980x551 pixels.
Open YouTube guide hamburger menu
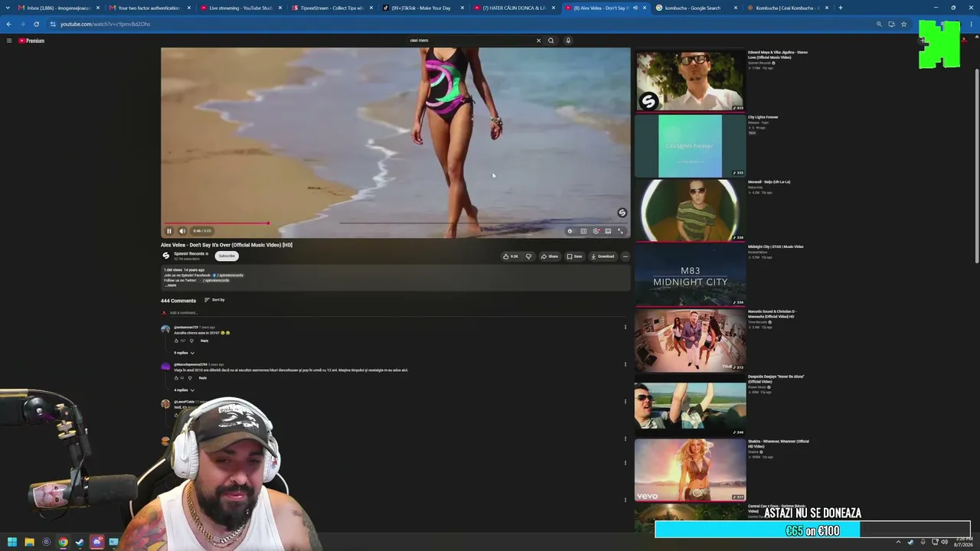click(9, 41)
